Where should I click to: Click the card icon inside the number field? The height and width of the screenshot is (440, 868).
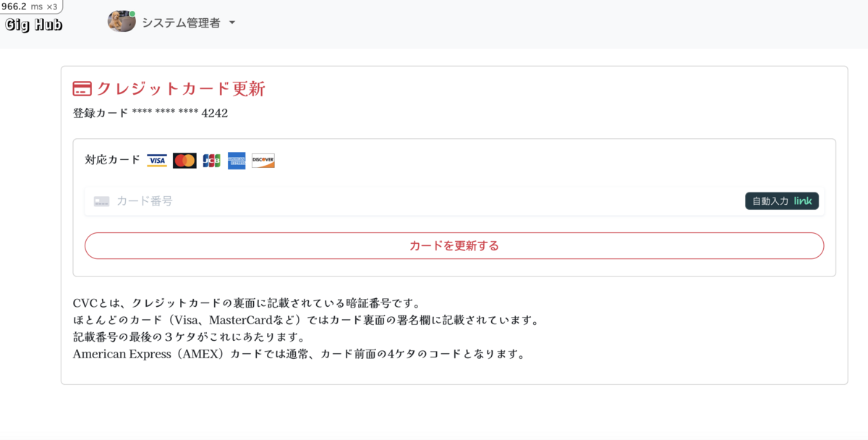tap(101, 201)
